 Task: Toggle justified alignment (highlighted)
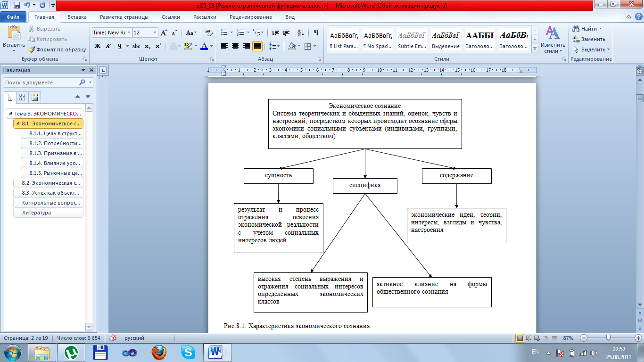click(257, 46)
